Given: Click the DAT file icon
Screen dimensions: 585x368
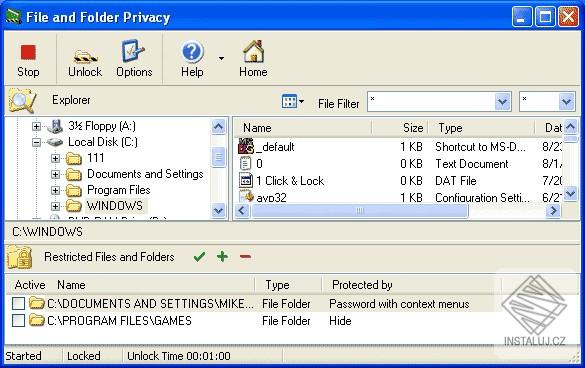Looking at the screenshot, I should [245, 181].
